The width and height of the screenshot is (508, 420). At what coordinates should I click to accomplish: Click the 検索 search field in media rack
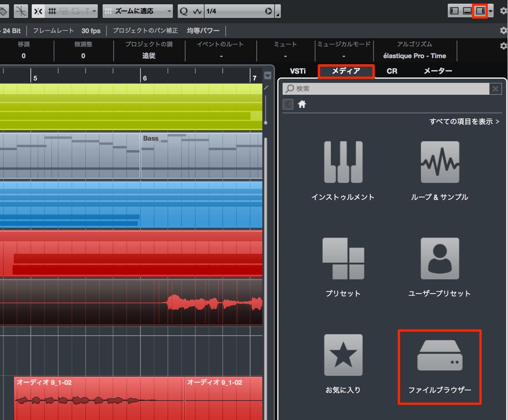(386, 89)
